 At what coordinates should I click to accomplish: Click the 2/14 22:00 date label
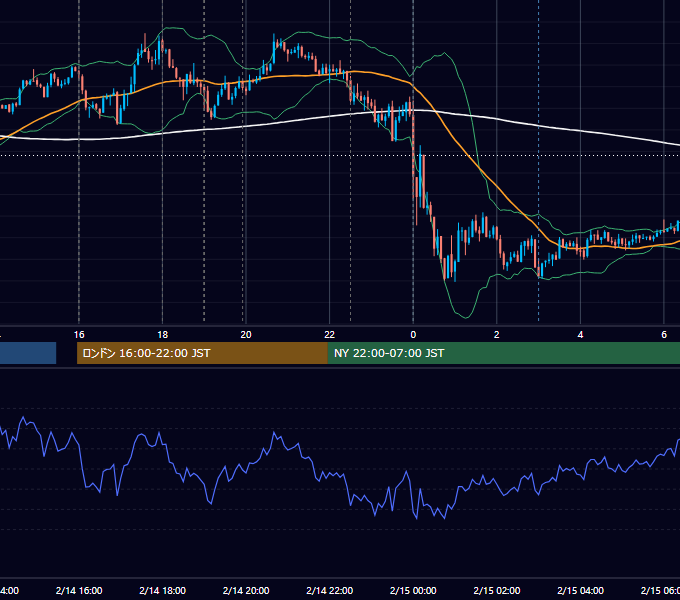[x=330, y=591]
